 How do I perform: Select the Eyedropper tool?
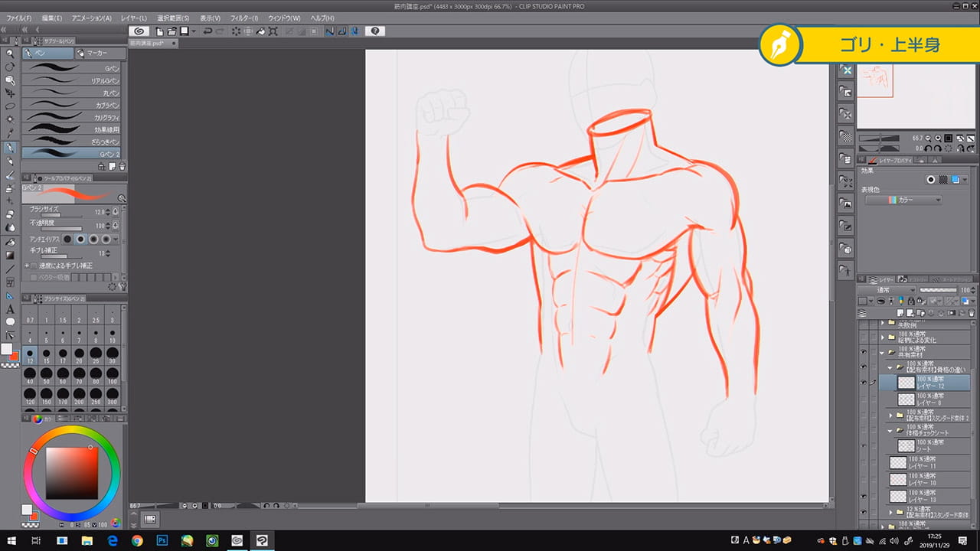(x=10, y=134)
